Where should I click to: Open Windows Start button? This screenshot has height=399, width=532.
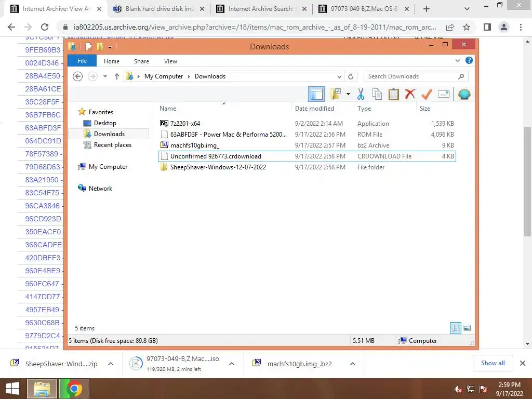(12, 389)
